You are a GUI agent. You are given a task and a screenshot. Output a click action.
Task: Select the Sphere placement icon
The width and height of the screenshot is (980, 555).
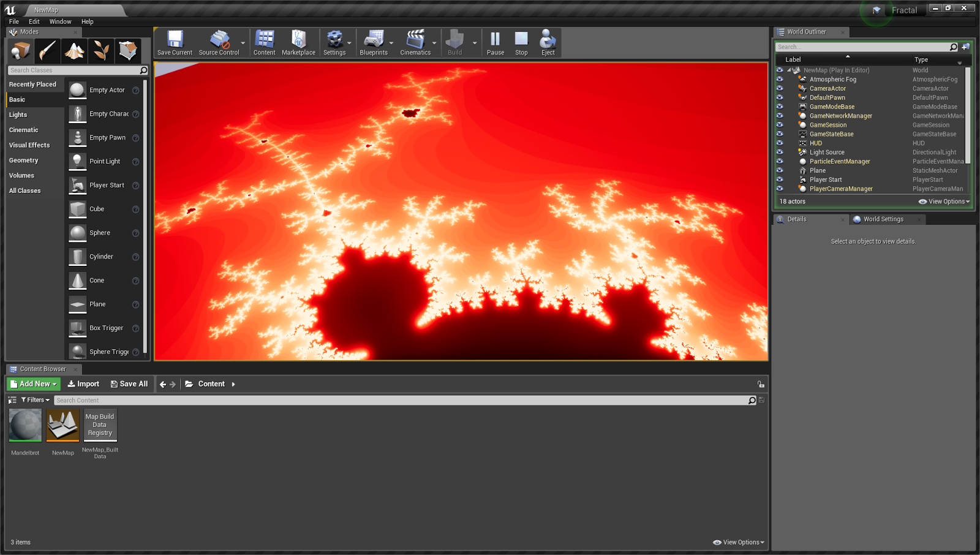click(x=78, y=233)
